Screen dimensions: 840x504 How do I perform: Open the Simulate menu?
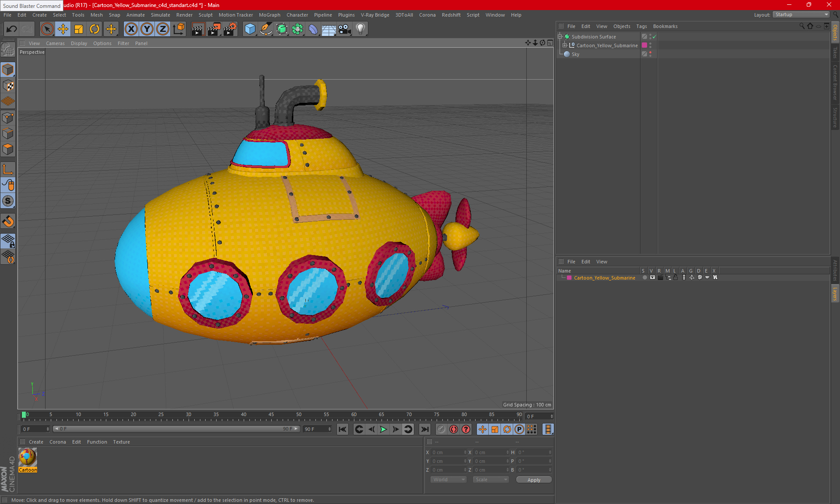pos(161,15)
